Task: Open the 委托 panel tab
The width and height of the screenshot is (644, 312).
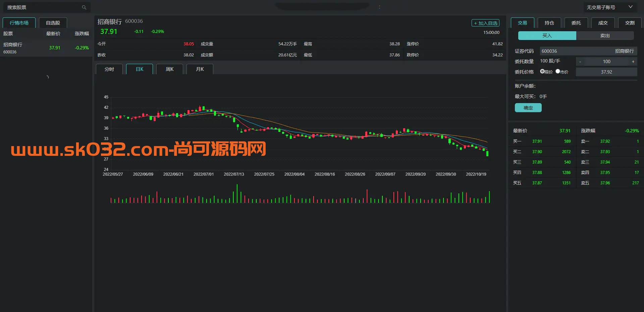Action: pos(576,23)
